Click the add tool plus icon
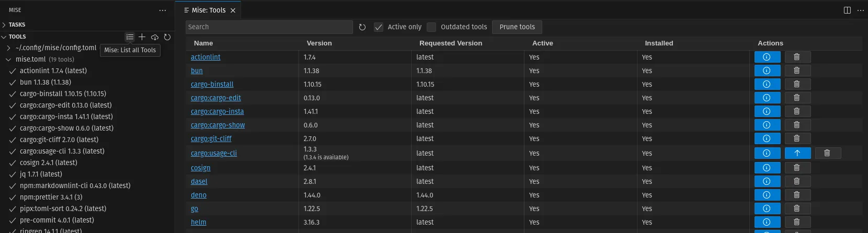The height and width of the screenshot is (233, 868). [142, 37]
